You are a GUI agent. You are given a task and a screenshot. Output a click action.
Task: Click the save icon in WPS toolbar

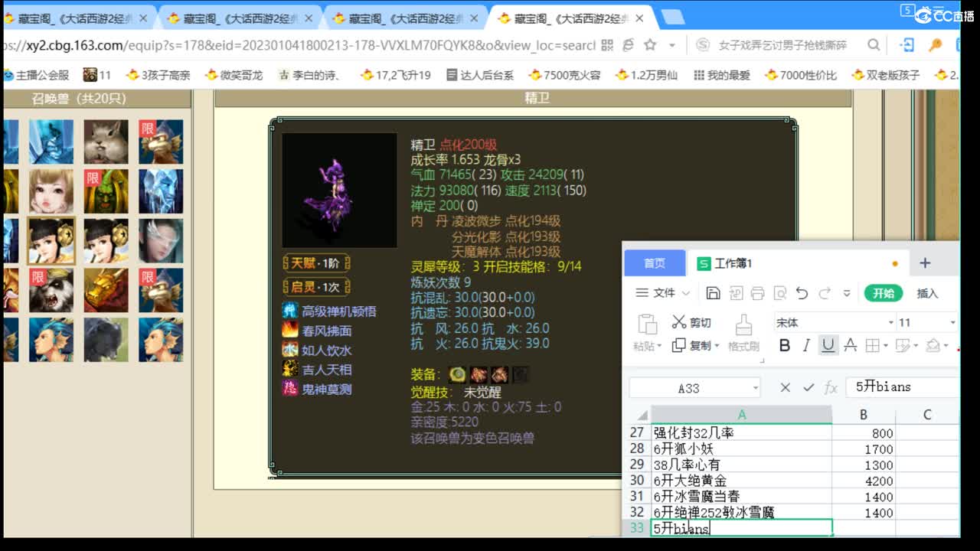[x=713, y=293]
